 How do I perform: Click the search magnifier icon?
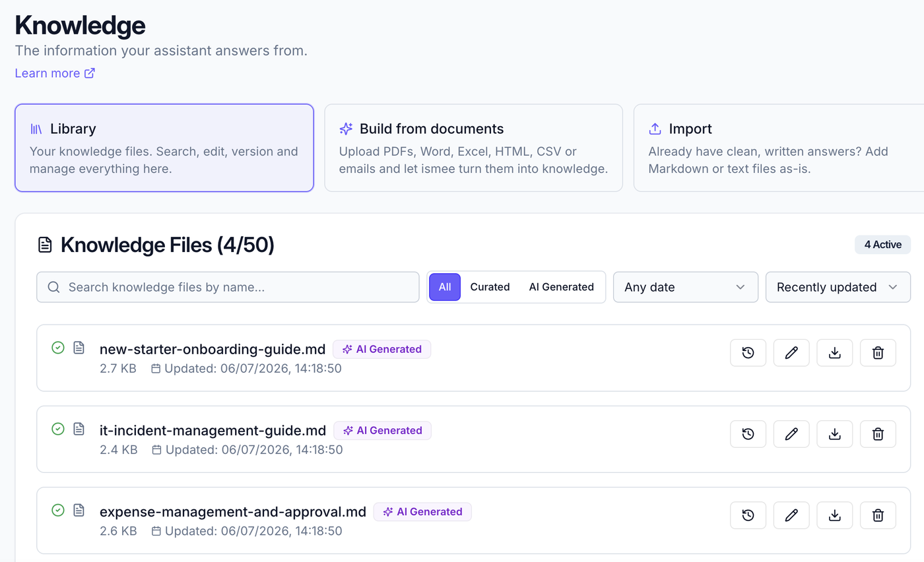(54, 287)
